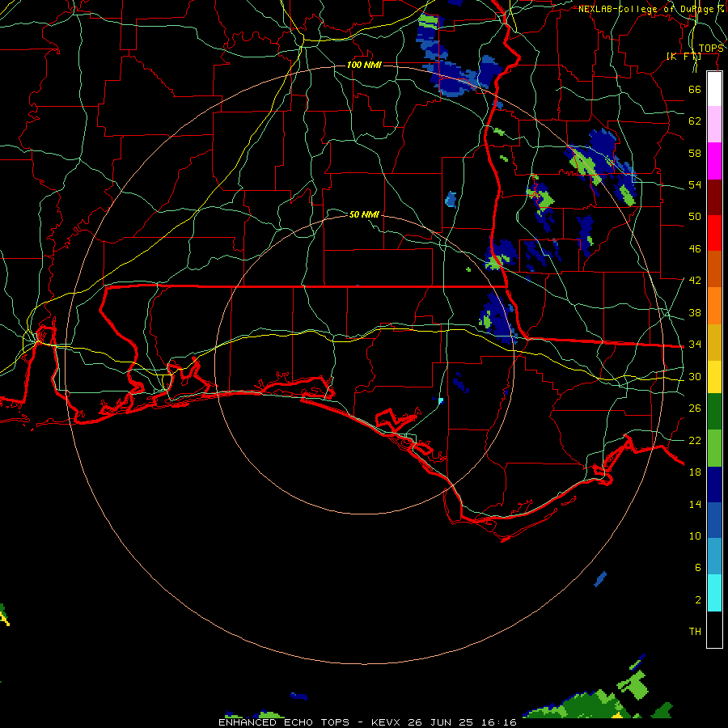Click the '100 NMI' range ring label

(364, 65)
